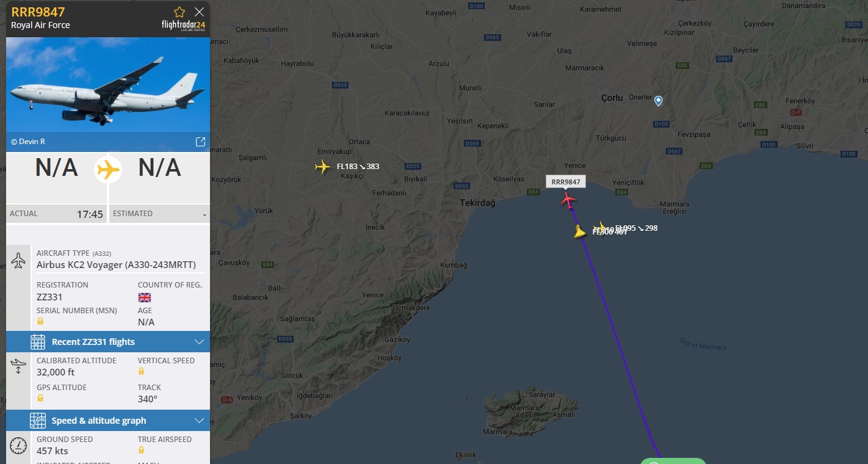Click the Flightradar24 logo

click(x=183, y=26)
